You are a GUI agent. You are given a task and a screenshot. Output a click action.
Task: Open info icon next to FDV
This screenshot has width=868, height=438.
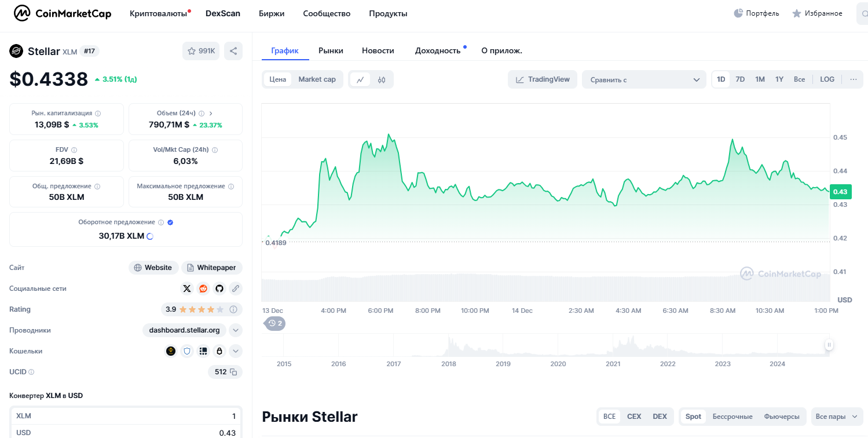[74, 149]
